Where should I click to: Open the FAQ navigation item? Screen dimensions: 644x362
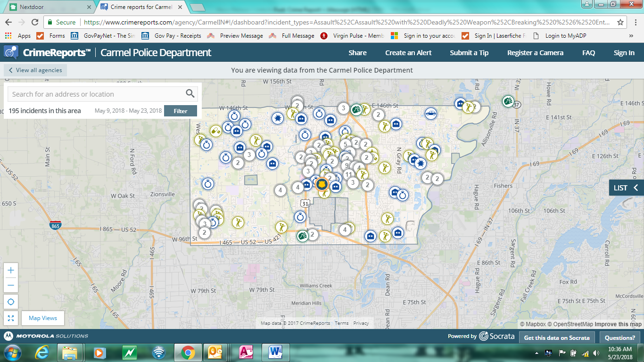588,53
